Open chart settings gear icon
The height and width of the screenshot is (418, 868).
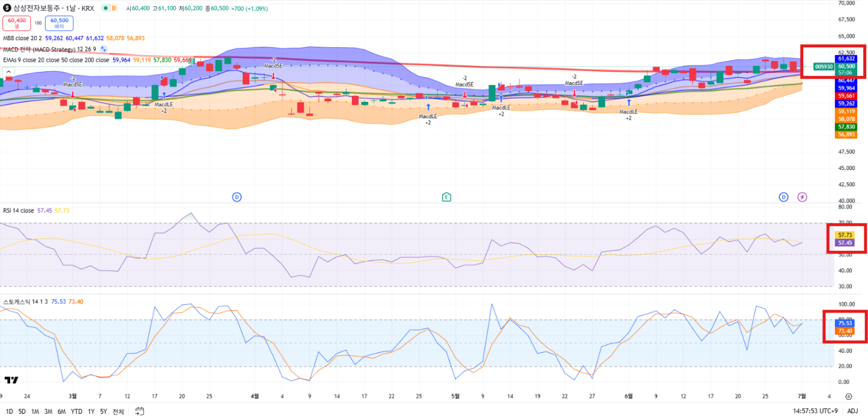tap(848, 396)
